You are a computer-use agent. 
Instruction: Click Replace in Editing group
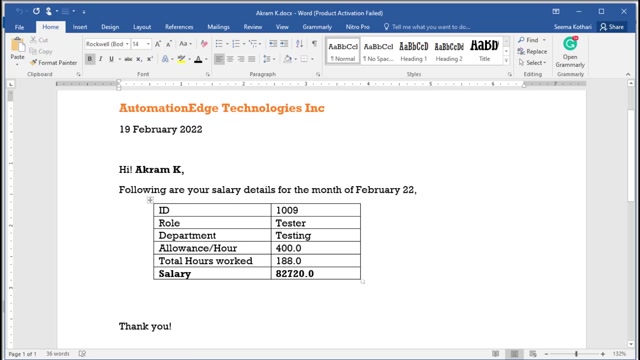point(532,51)
